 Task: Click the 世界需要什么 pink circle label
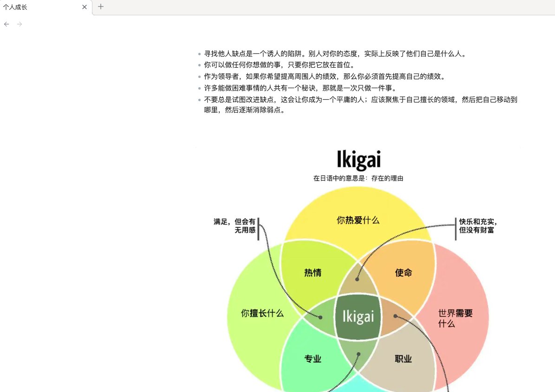click(455, 318)
